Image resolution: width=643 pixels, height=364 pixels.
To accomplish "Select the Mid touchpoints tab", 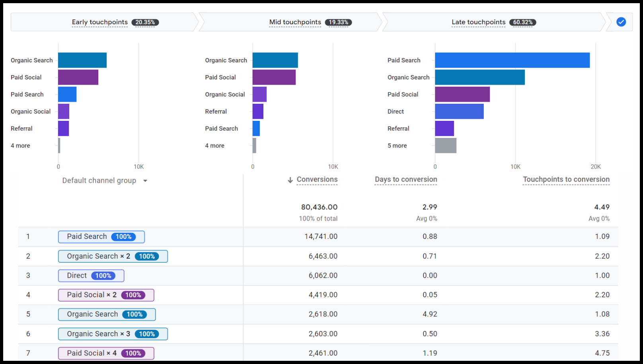I will [x=295, y=22].
